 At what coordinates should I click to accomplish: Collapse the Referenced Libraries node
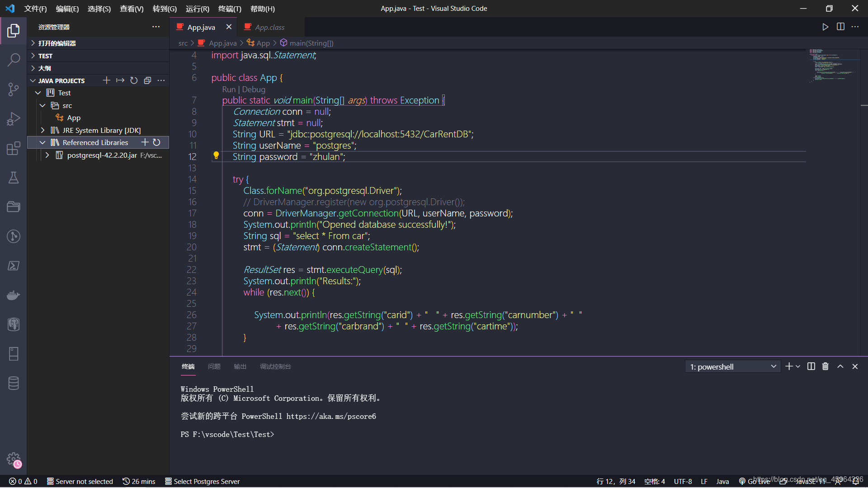coord(42,142)
